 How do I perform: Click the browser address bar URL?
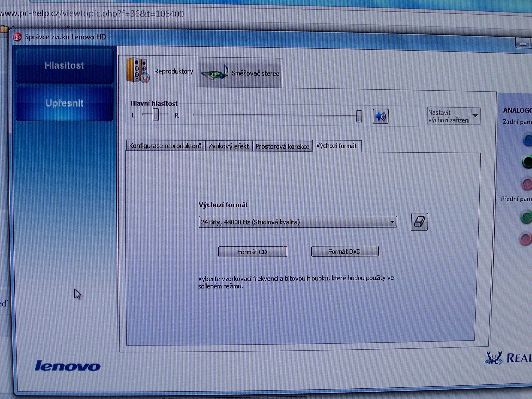pos(91,14)
